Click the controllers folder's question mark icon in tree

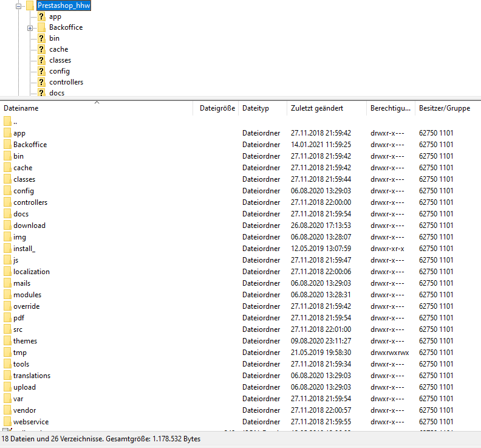click(41, 82)
